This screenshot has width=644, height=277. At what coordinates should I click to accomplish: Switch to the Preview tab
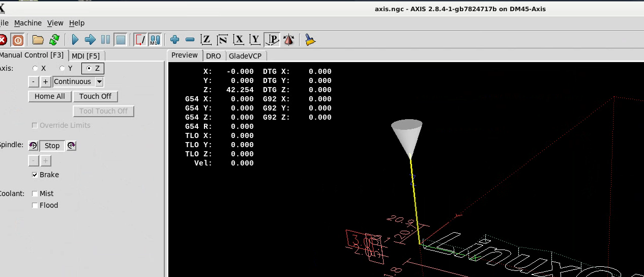pyautogui.click(x=185, y=55)
